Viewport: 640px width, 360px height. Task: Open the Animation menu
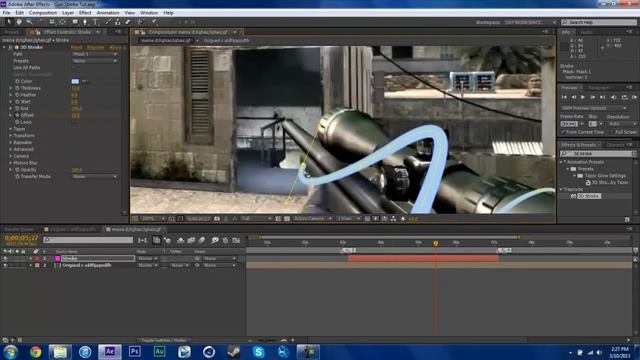(108, 13)
